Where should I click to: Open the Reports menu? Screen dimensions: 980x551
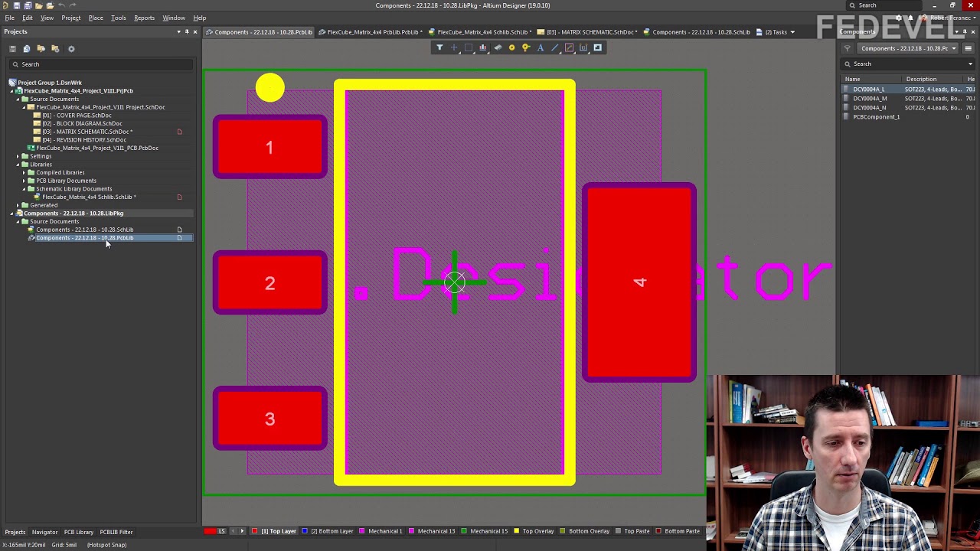pos(144,18)
